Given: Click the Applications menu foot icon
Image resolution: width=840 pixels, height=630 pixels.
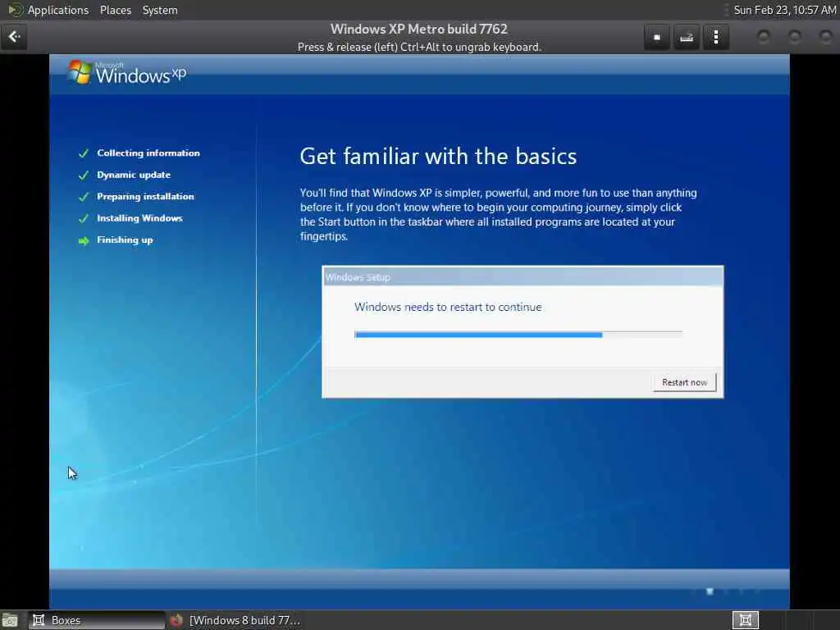Looking at the screenshot, I should click(15, 10).
